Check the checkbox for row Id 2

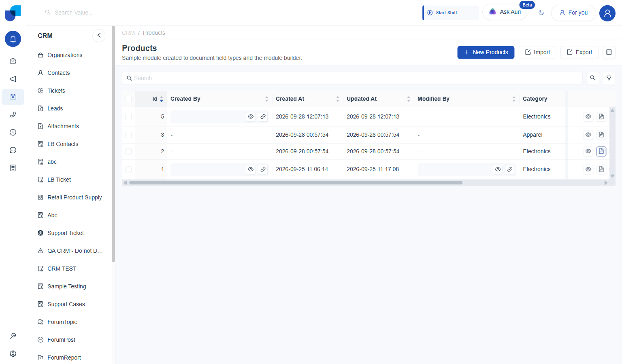(x=128, y=151)
